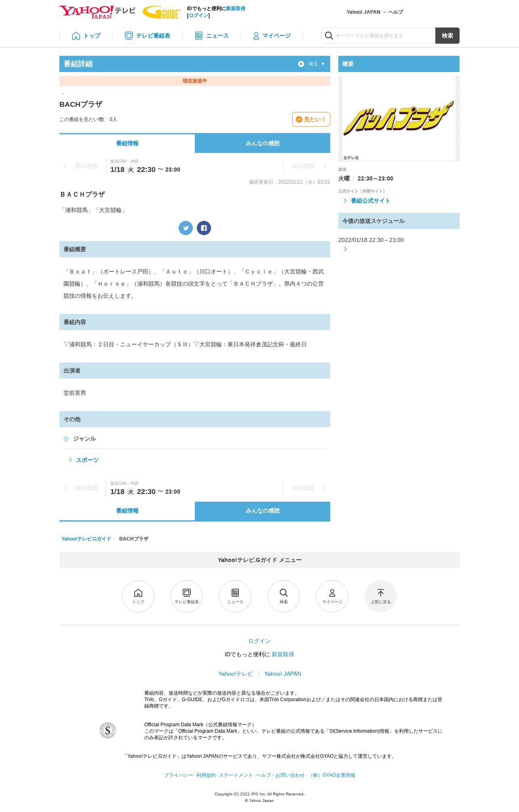
Task: Open トップ in top navigation
Action: click(86, 36)
